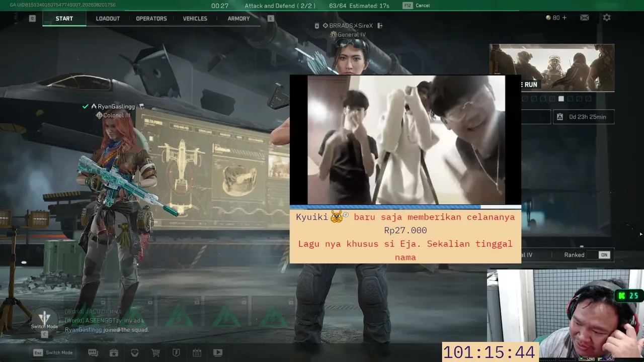Click the flag icon next to RyanGaslingg
The image size is (644, 362).
click(x=141, y=107)
